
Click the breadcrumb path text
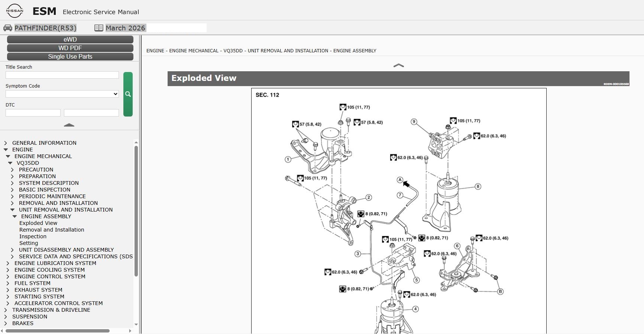[x=261, y=50]
